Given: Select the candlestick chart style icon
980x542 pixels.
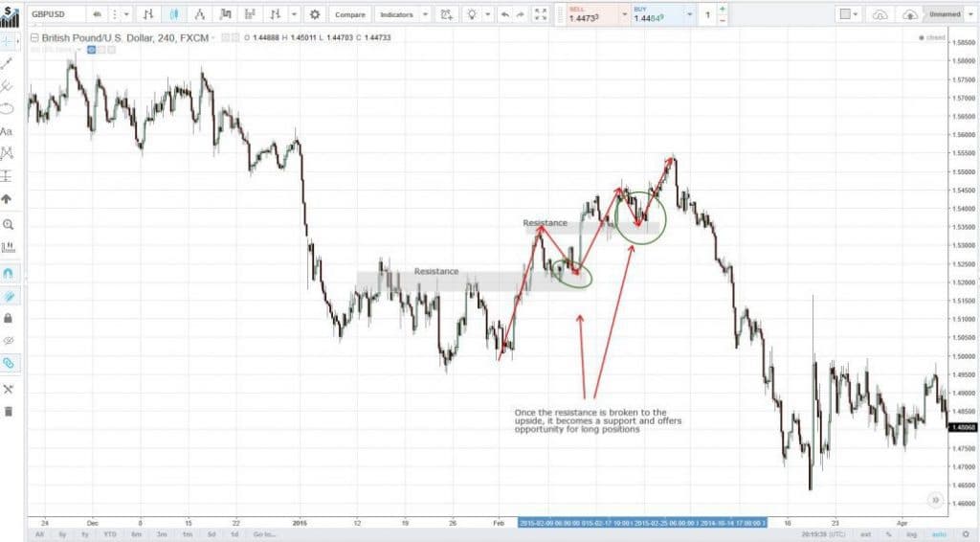Looking at the screenshot, I should point(173,14).
